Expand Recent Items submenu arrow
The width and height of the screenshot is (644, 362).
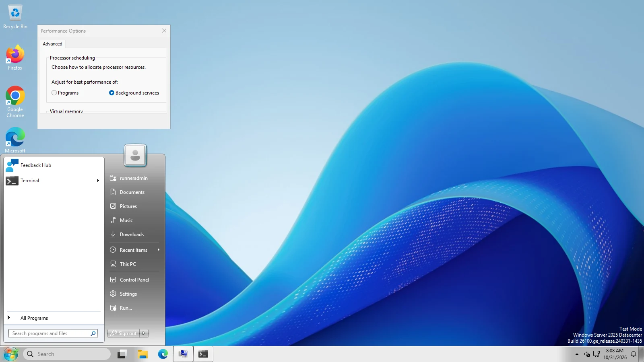159,250
